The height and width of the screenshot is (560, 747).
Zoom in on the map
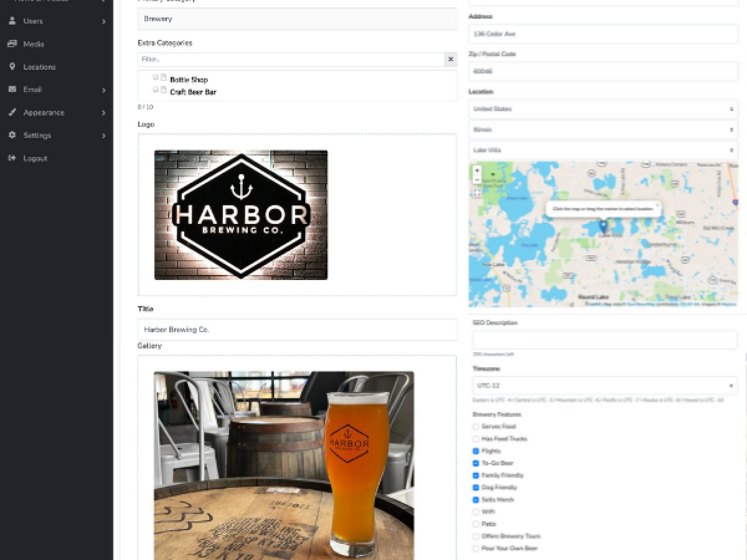[477, 170]
